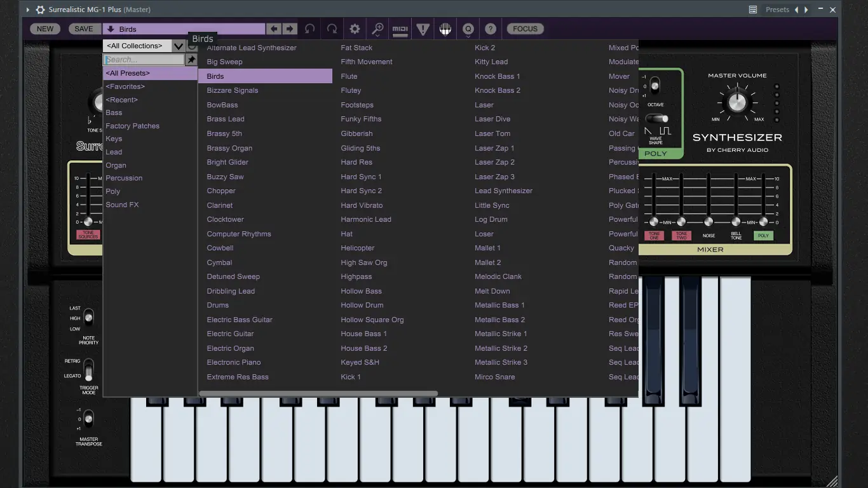Select the Percussion category
This screenshot has height=488, width=868.
click(x=150, y=178)
